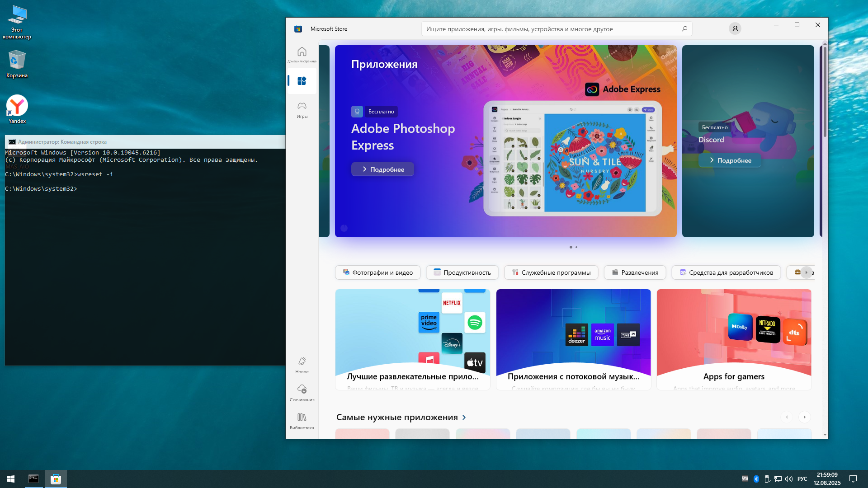Select the Apps sidebar icon
This screenshot has height=488, width=868.
coord(302,81)
